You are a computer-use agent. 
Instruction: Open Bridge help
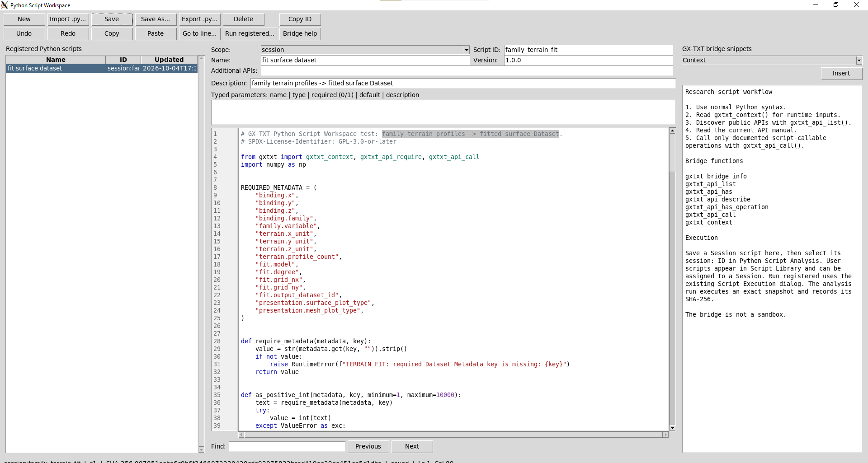[300, 33]
